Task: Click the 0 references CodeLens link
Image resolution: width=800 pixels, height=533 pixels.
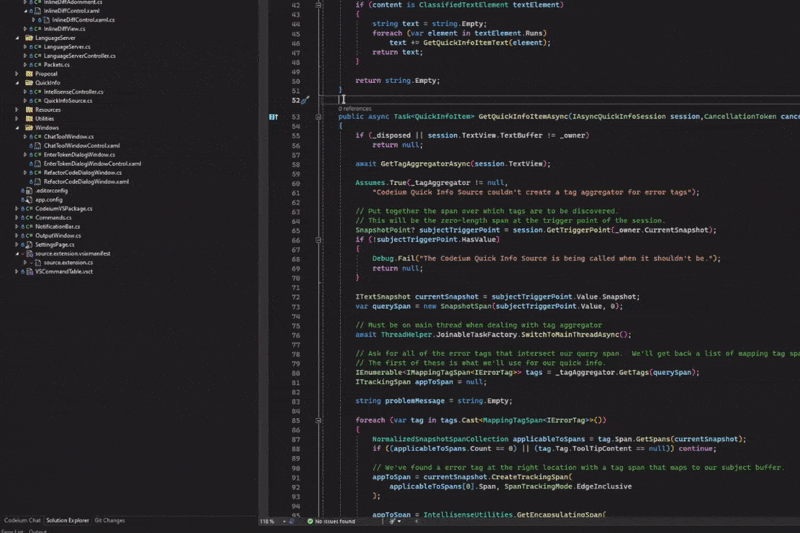Action: point(355,109)
